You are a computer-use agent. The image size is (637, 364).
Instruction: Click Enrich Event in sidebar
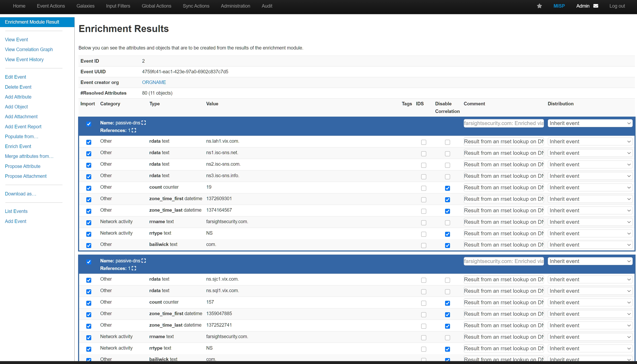pos(18,146)
